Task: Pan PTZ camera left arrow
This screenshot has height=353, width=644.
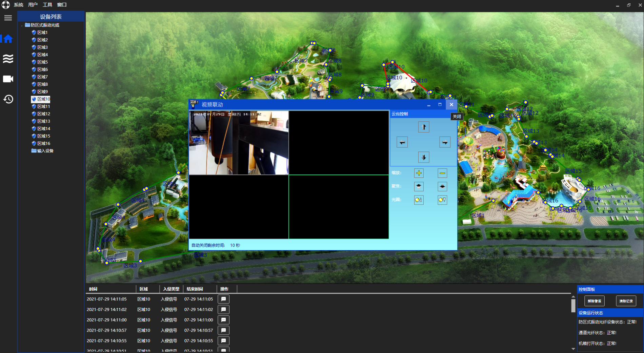Action: 402,142
